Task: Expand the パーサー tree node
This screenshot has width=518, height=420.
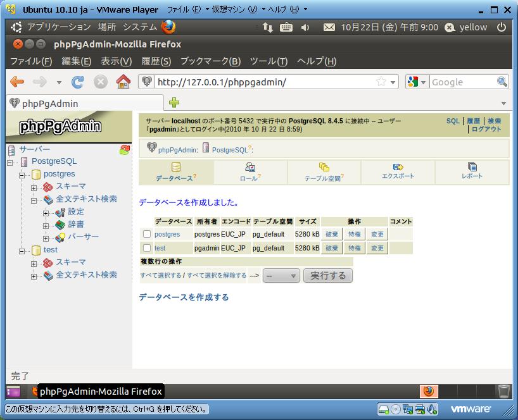Action: pyautogui.click(x=46, y=238)
